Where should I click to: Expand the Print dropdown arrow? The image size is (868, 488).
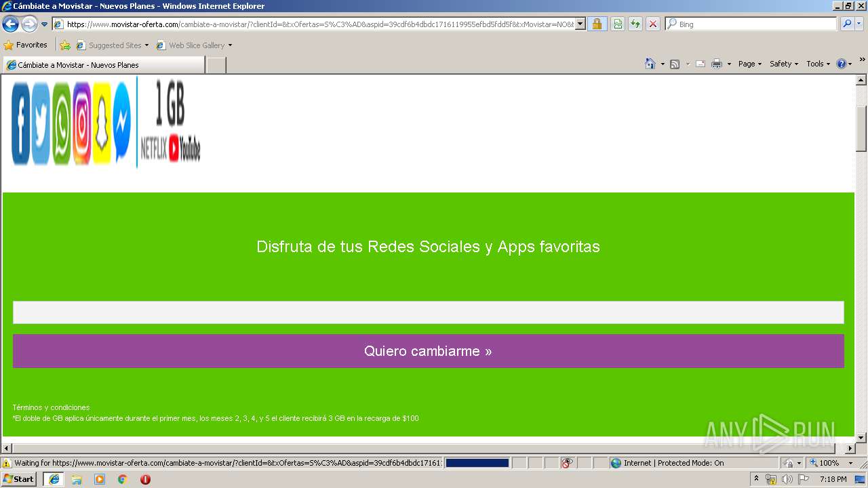coord(729,64)
